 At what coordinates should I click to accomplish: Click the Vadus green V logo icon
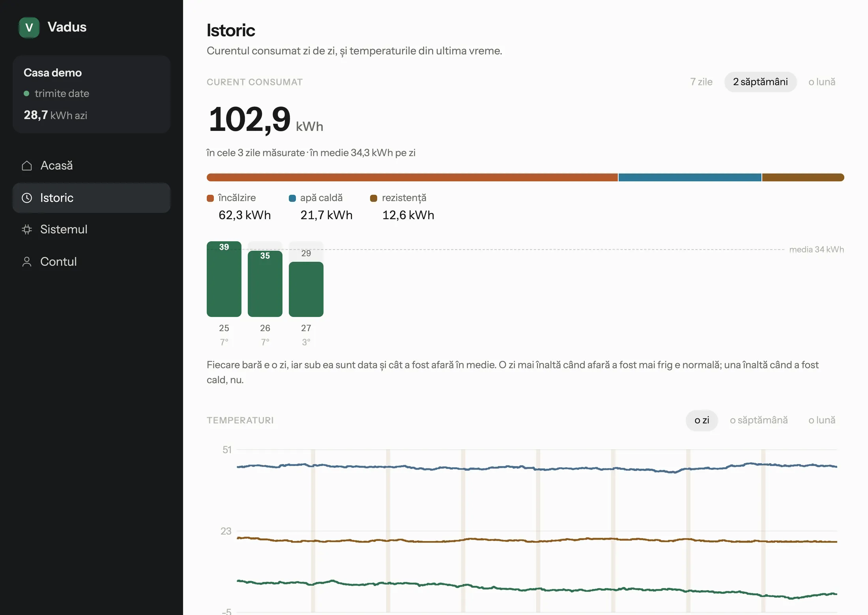(x=29, y=28)
